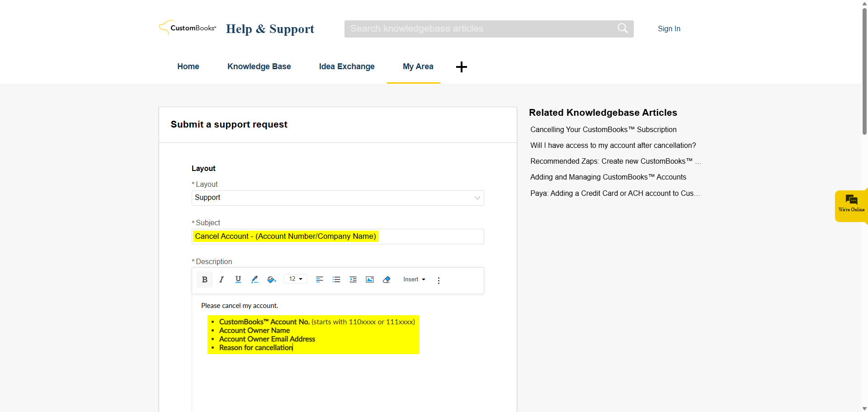Viewport: 868px width, 412px height.
Task: Open the background fill color bucket
Action: pyautogui.click(x=271, y=279)
